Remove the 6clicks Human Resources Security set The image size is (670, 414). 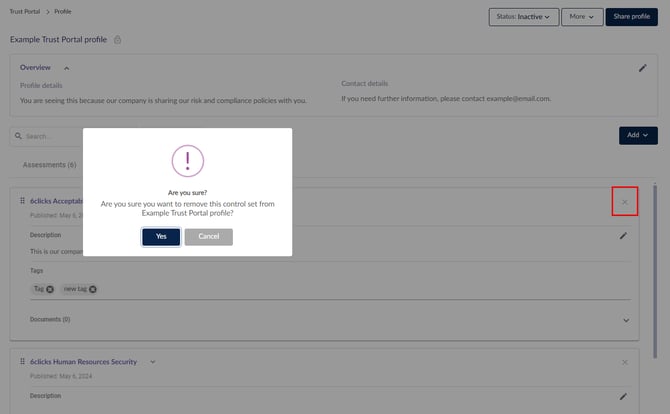[x=625, y=361]
